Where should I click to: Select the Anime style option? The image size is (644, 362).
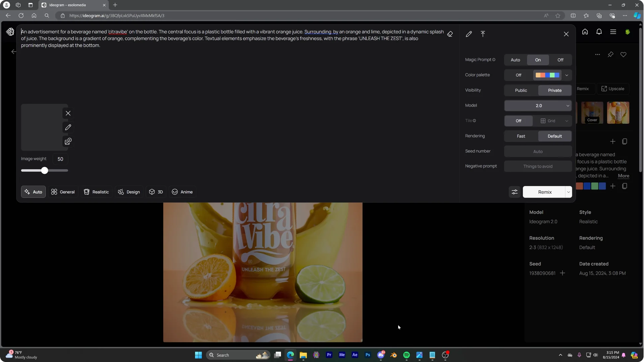pyautogui.click(x=182, y=192)
